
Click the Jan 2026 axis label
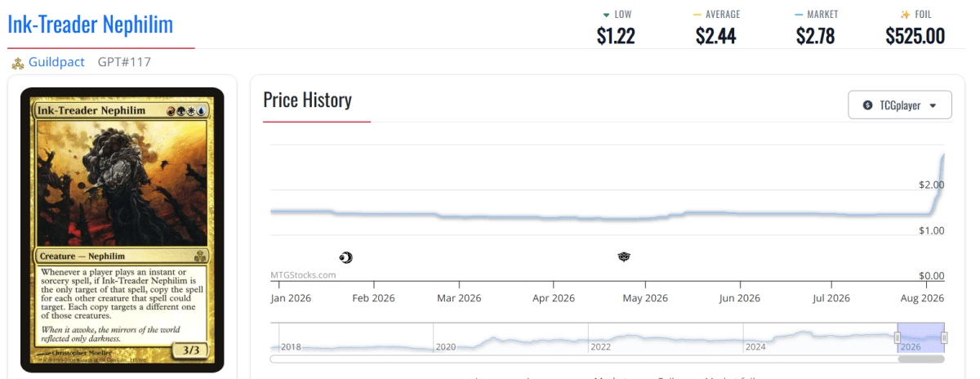292,298
